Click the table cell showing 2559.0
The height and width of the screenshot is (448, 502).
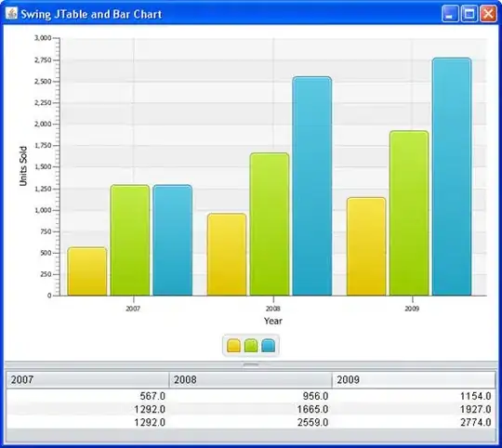pos(251,422)
